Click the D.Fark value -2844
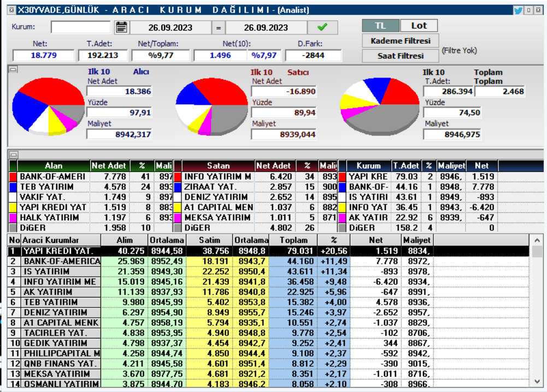This screenshot has width=547, height=392. [313, 55]
